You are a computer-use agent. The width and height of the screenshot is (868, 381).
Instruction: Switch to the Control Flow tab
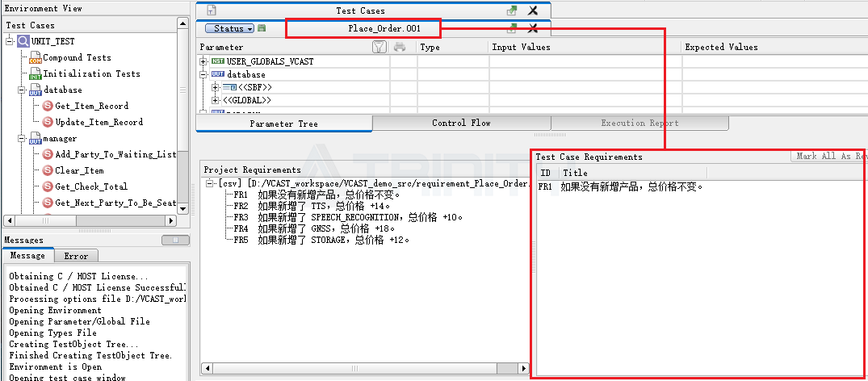[x=461, y=124]
